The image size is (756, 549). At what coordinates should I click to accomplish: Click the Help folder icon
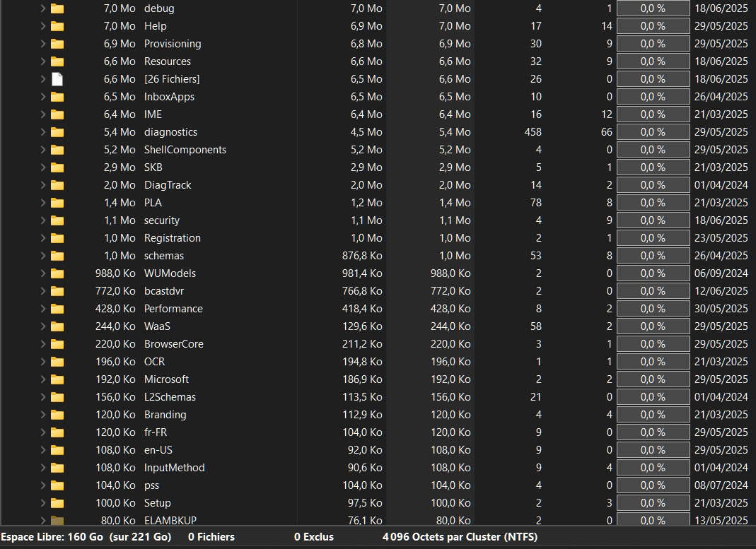(x=57, y=26)
